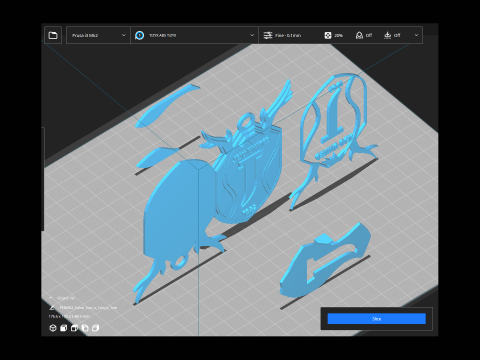Viewport: 480px width, 360px height.
Task: Click the Slice button
Action: pos(376,319)
